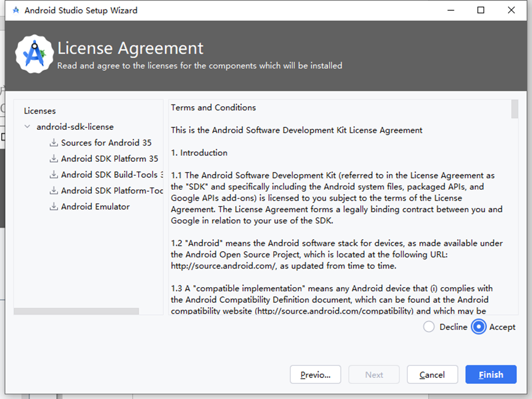532x399 pixels.
Task: Click the Android Studio logo in the header
Action: (x=34, y=54)
